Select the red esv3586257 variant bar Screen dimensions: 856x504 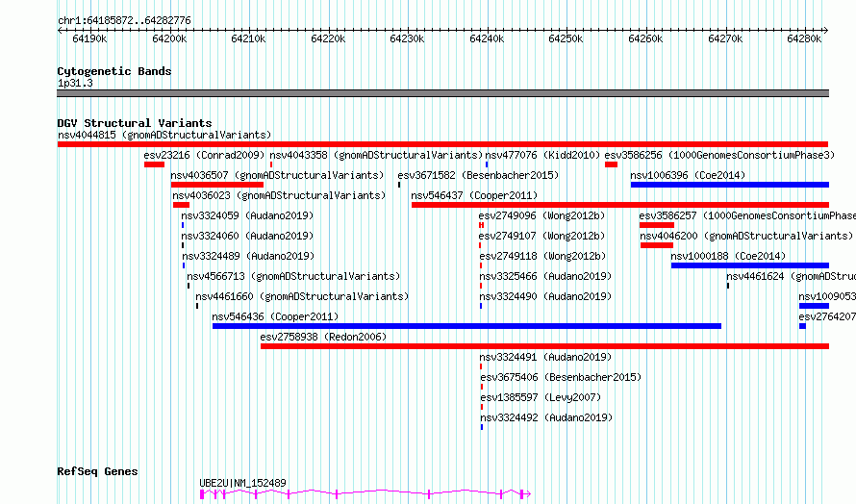(657, 225)
